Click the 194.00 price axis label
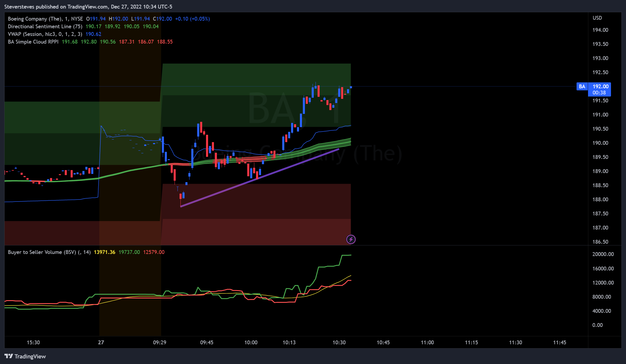The image size is (626, 364). point(600,30)
